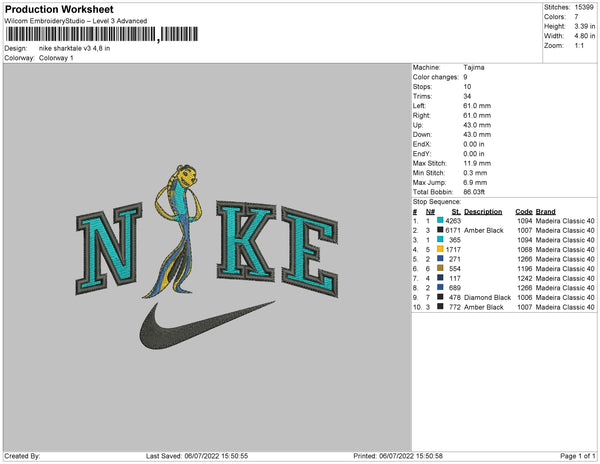Click the 'EndX:' label
600x464 pixels.
pyautogui.click(x=422, y=144)
